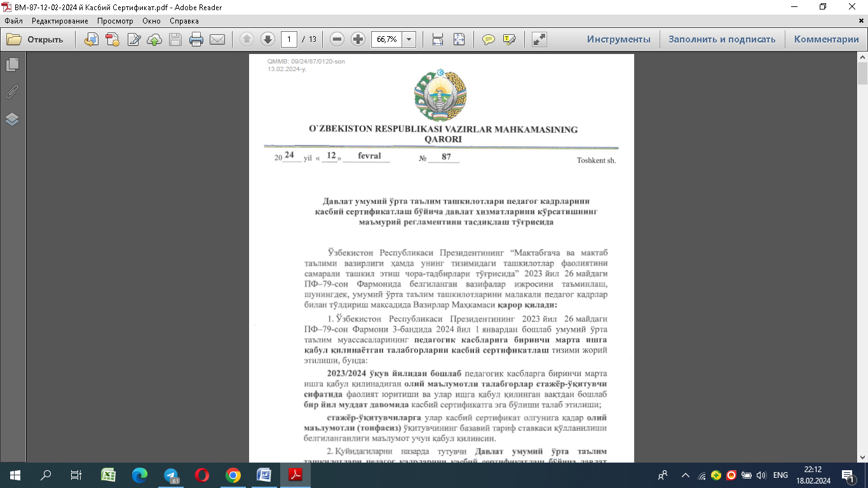The image size is (868, 488).
Task: Show the Layers panel in sidebar
Action: click(12, 119)
